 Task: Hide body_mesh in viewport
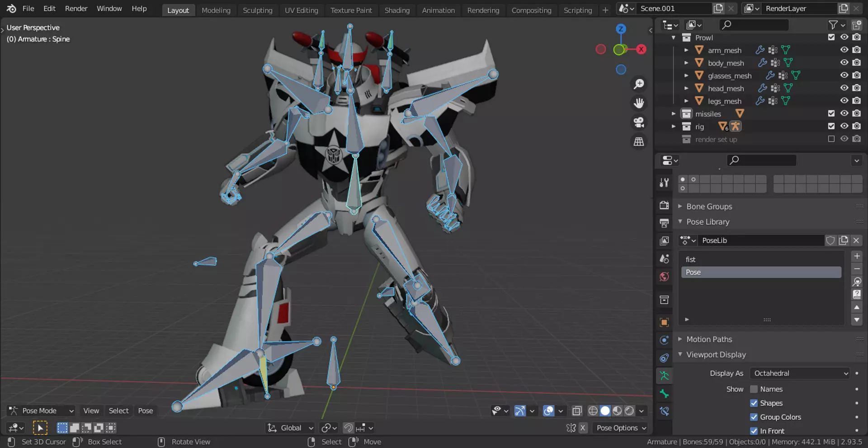point(844,62)
